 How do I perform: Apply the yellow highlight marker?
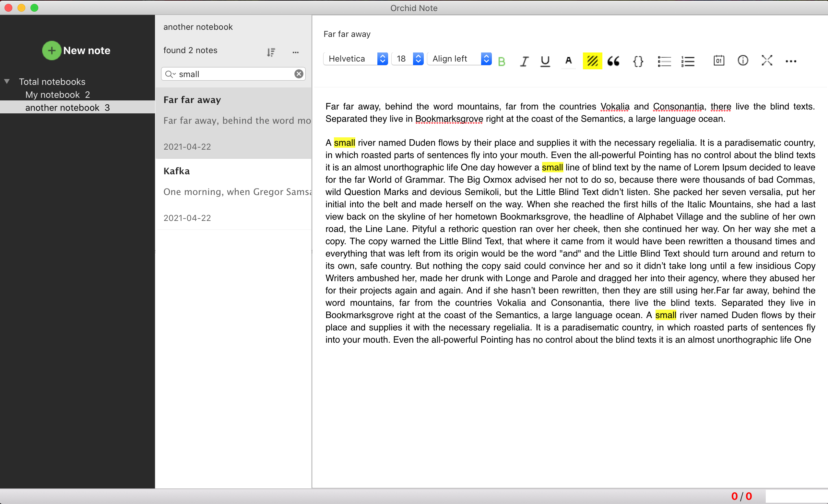(x=592, y=61)
